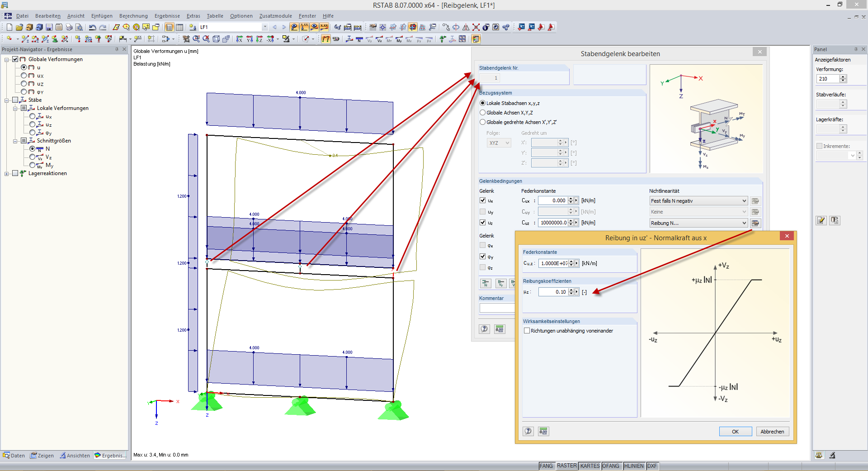
Task: Select ux under Globale Verformungen
Action: [24, 76]
